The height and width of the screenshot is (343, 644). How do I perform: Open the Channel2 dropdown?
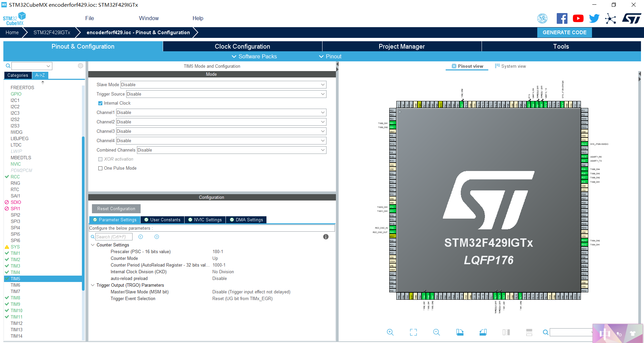(221, 122)
